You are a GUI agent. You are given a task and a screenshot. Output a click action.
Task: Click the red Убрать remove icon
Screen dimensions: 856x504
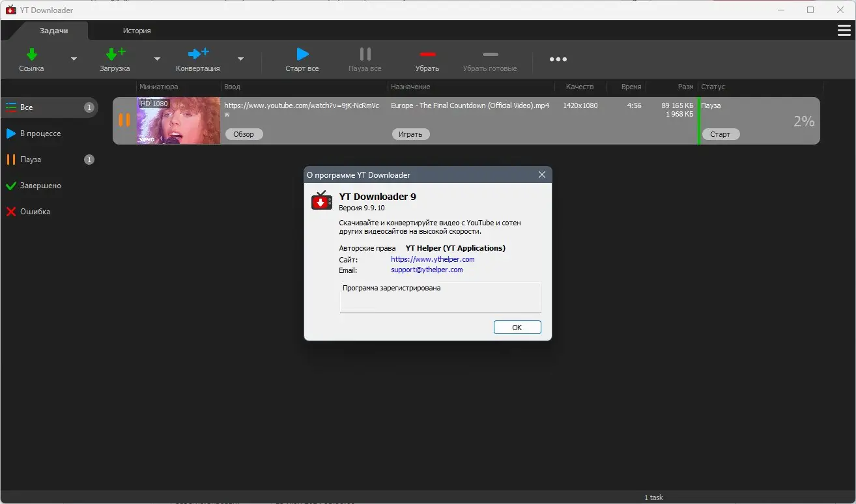click(x=427, y=54)
